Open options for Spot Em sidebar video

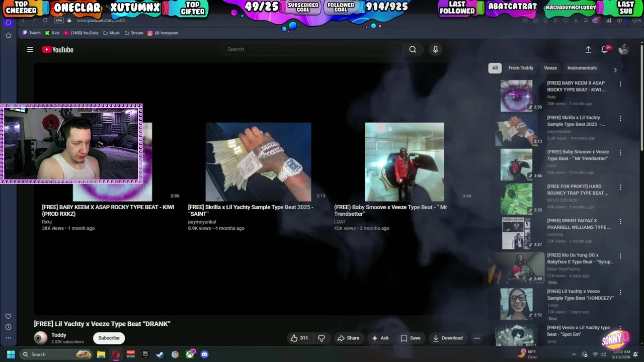[x=620, y=329]
